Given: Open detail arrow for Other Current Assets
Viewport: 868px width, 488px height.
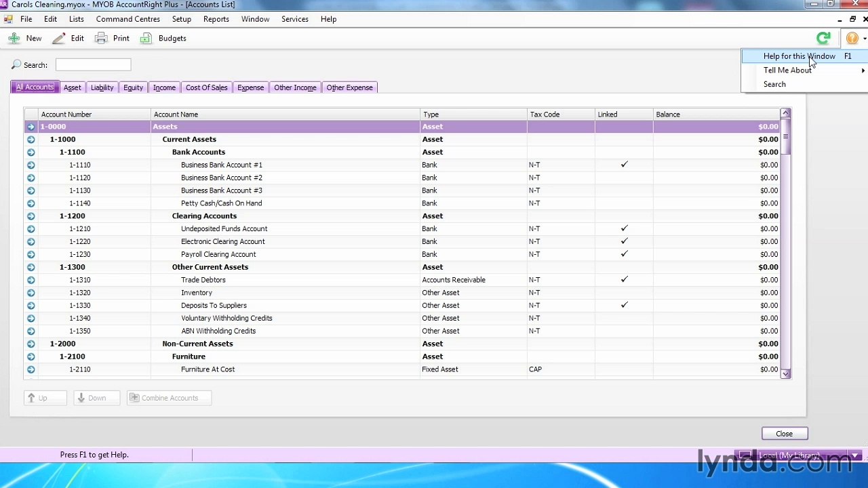Looking at the screenshot, I should [x=31, y=267].
